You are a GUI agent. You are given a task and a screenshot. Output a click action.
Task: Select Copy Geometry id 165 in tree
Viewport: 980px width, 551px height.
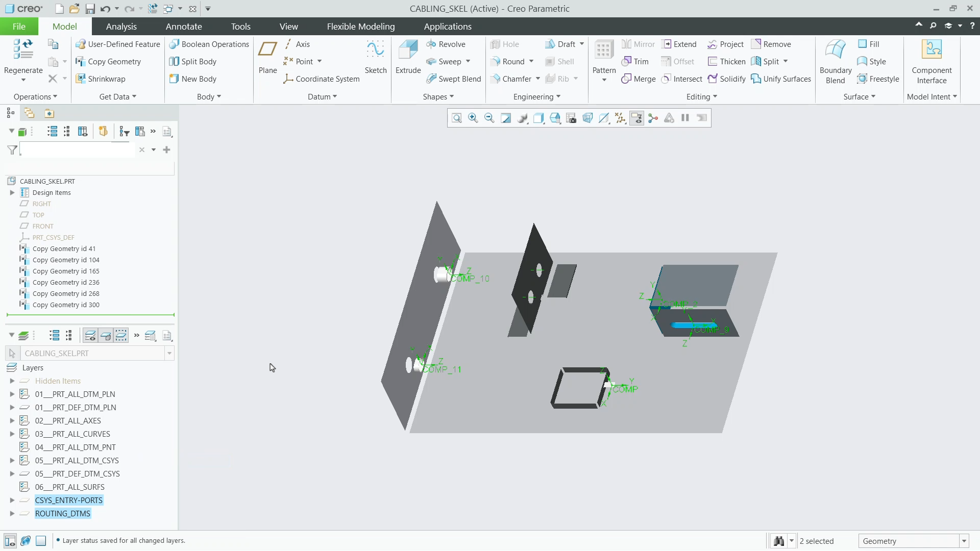[x=66, y=271]
